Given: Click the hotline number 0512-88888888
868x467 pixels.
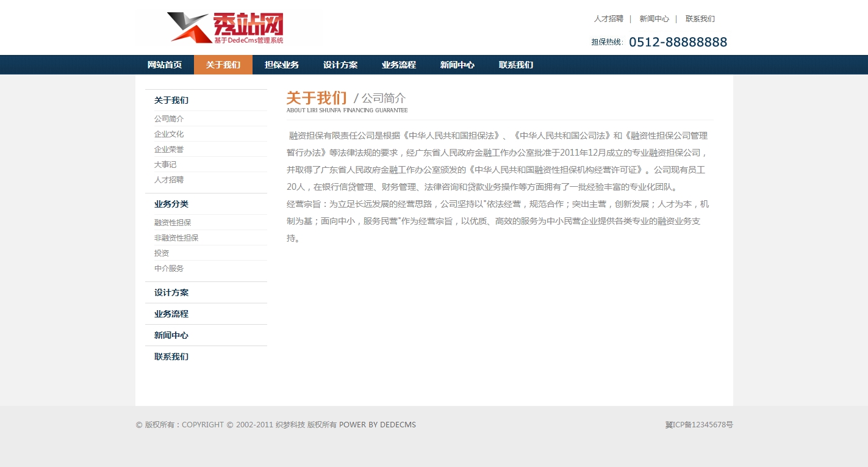Looking at the screenshot, I should [x=678, y=42].
